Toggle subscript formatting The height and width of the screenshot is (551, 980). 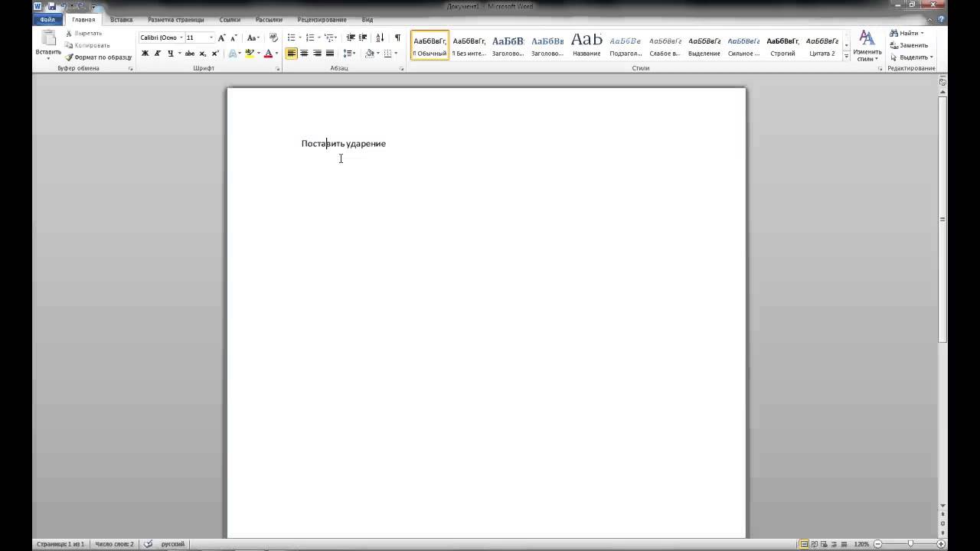203,54
